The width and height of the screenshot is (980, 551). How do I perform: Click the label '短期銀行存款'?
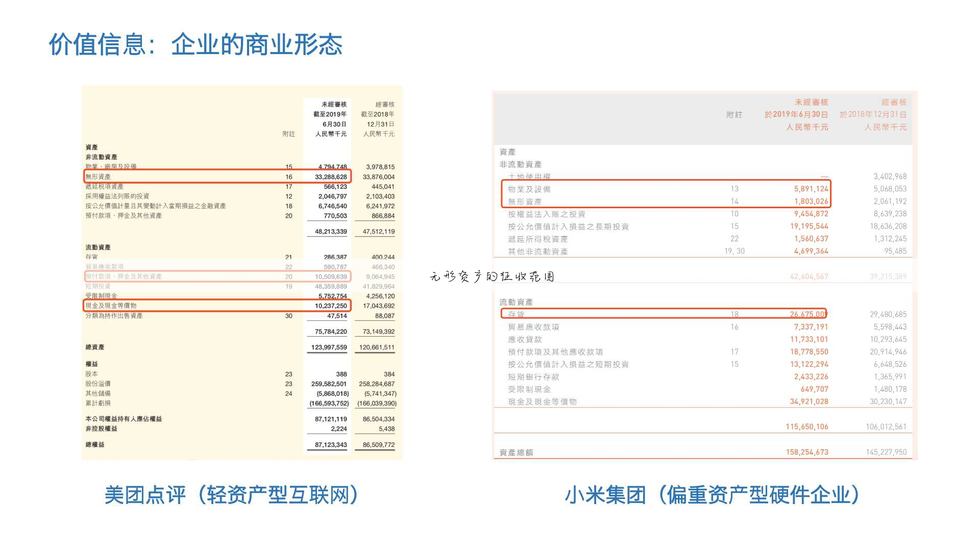pos(534,377)
